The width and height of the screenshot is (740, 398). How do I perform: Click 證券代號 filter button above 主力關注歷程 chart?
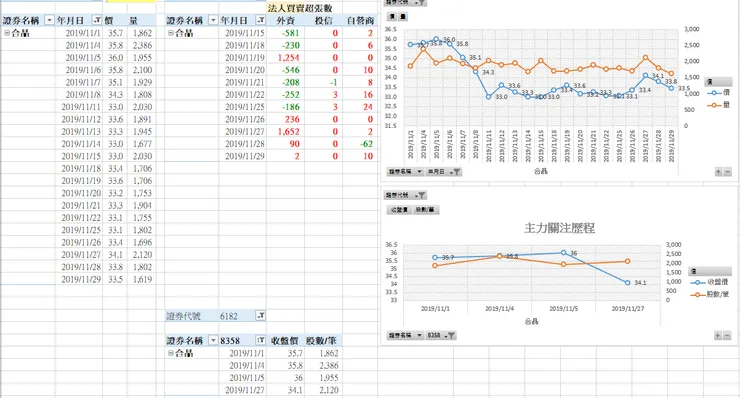[x=405, y=195]
